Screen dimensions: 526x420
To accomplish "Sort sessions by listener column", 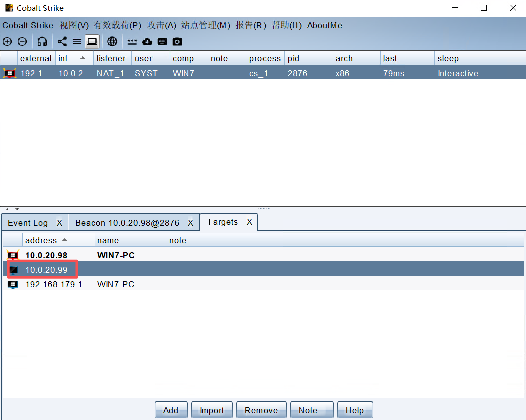I will (112, 58).
